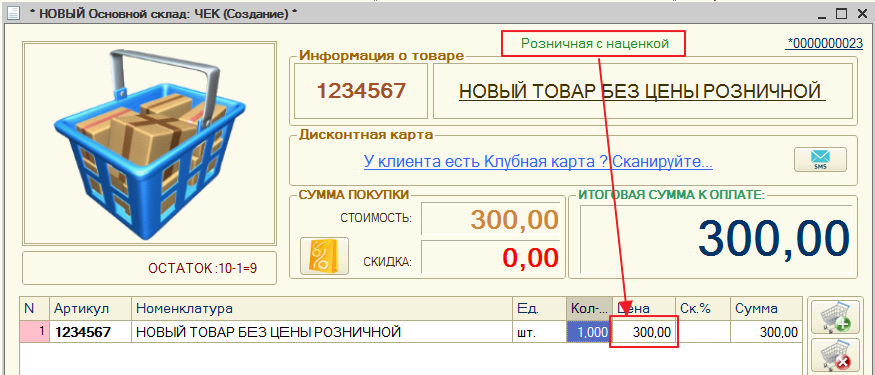Select the quantity cell 1,000

[590, 332]
